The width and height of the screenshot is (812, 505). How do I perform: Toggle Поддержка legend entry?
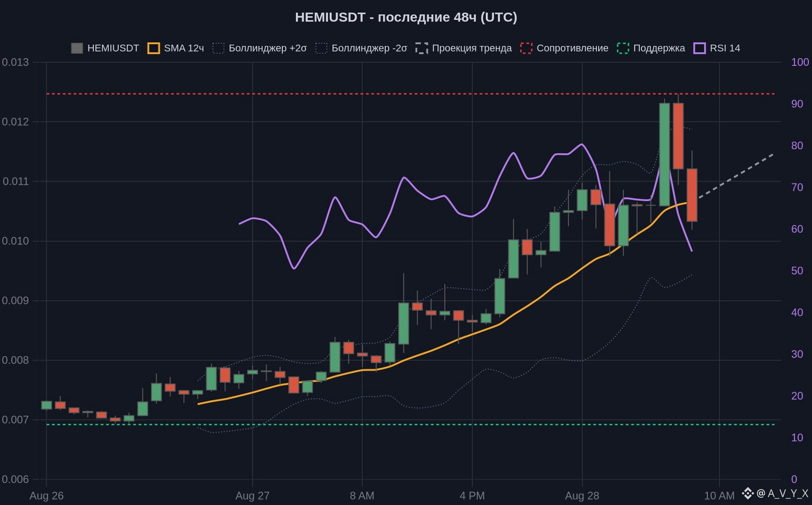[x=651, y=48]
